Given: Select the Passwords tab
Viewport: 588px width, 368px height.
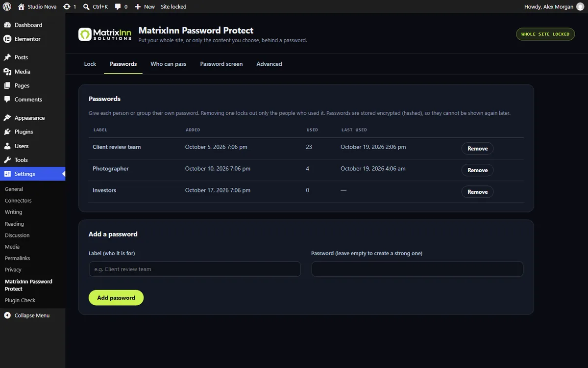Looking at the screenshot, I should (x=123, y=64).
